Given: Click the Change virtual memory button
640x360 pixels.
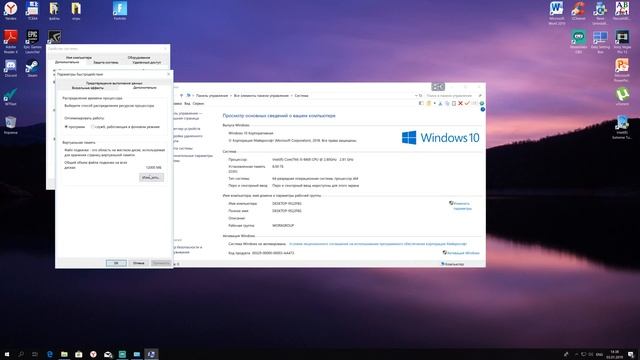Looking at the screenshot, I should (151, 178).
